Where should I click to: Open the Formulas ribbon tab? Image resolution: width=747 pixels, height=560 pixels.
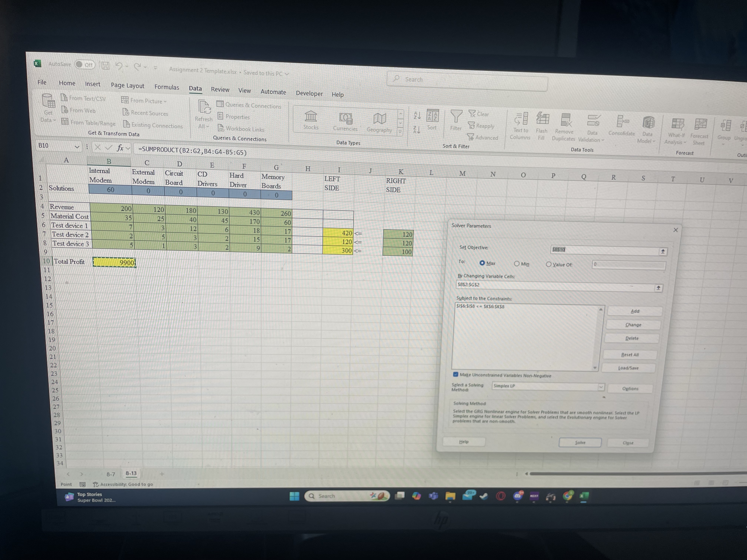tap(167, 87)
